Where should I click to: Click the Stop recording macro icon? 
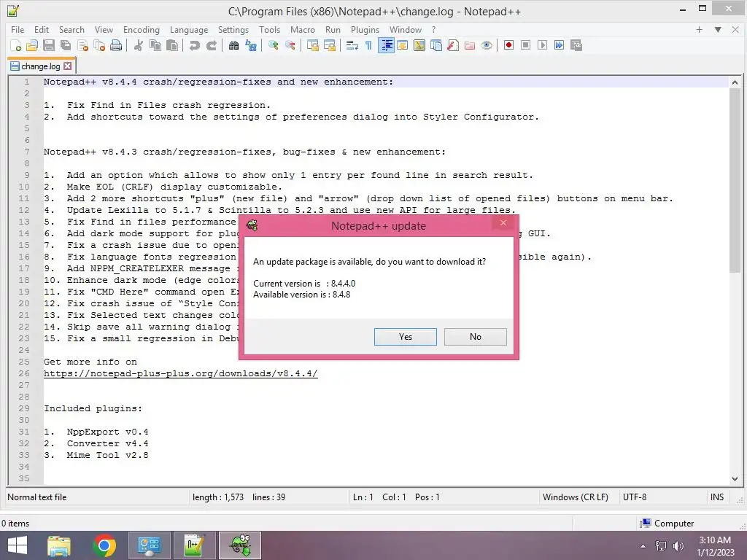point(525,45)
